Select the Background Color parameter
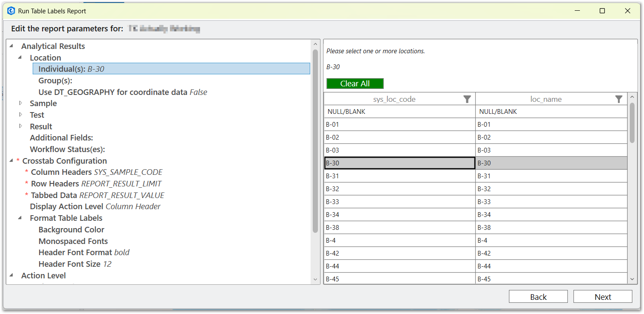 click(x=71, y=229)
